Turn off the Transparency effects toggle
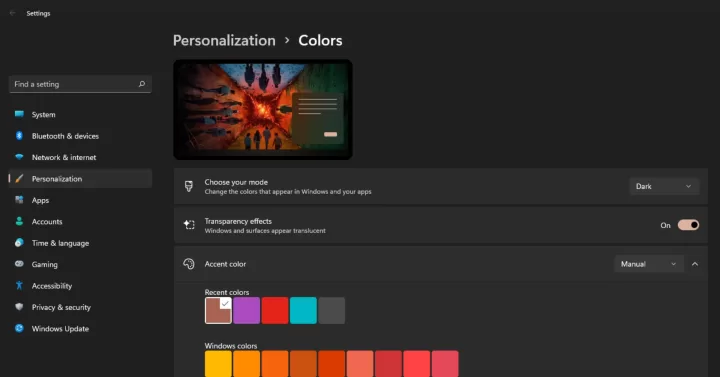720x377 pixels. [688, 225]
